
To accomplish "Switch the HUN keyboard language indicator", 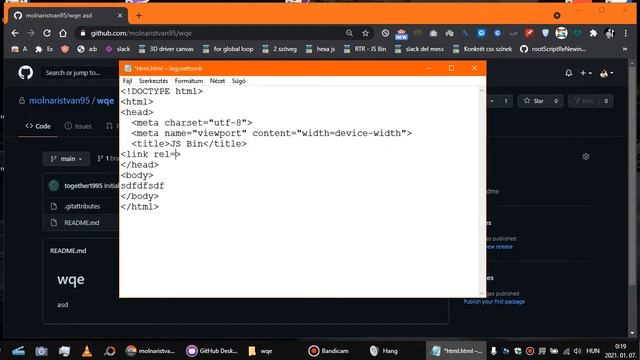I will (593, 351).
